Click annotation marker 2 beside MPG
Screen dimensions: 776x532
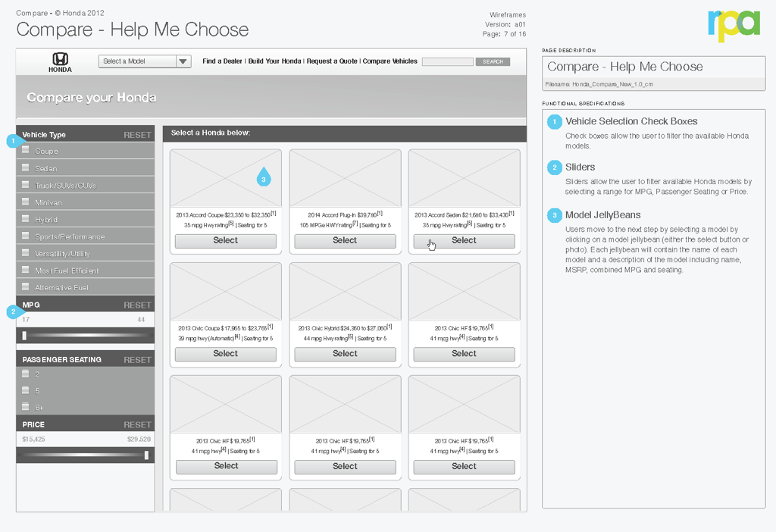point(12,311)
